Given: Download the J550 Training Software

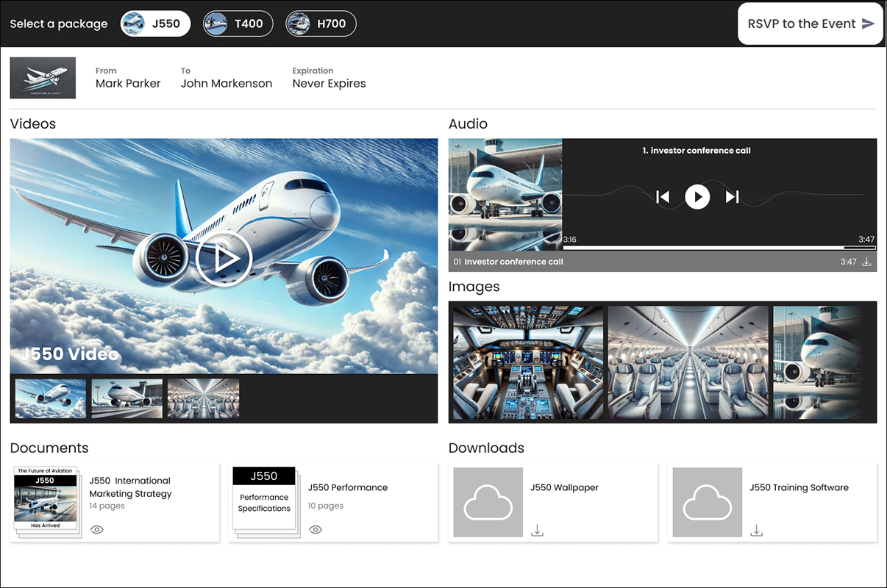Looking at the screenshot, I should point(756,531).
